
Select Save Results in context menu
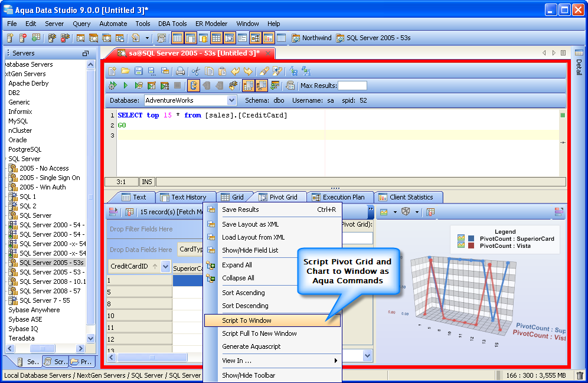272,209
